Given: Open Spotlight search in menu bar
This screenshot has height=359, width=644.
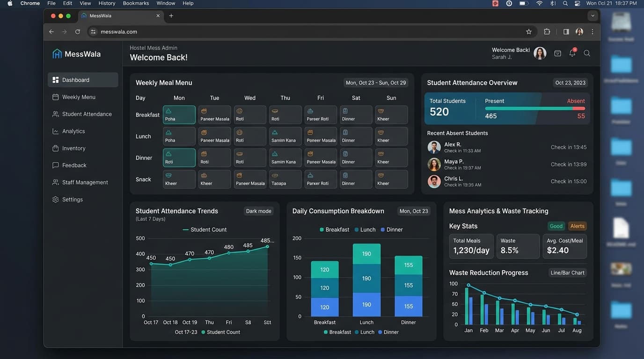Looking at the screenshot, I should [565, 3].
